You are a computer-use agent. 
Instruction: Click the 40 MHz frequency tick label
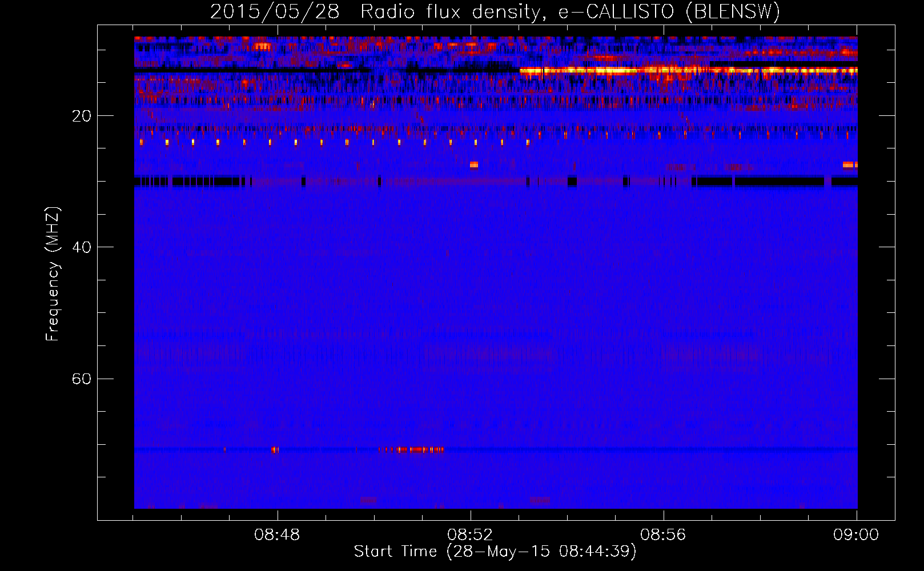pos(82,247)
